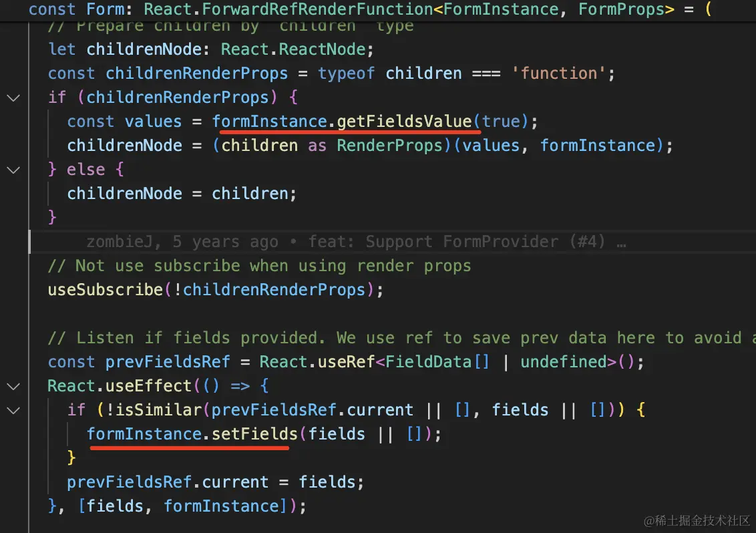Image resolution: width=756 pixels, height=533 pixels.
Task: Collapse the React.useEffect block fold arrow
Action: click(13, 386)
